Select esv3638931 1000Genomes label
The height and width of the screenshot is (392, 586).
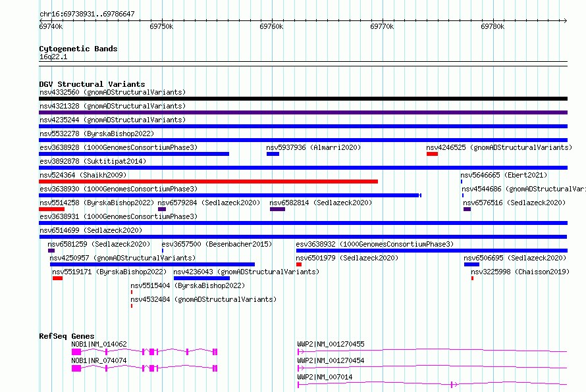tap(119, 216)
